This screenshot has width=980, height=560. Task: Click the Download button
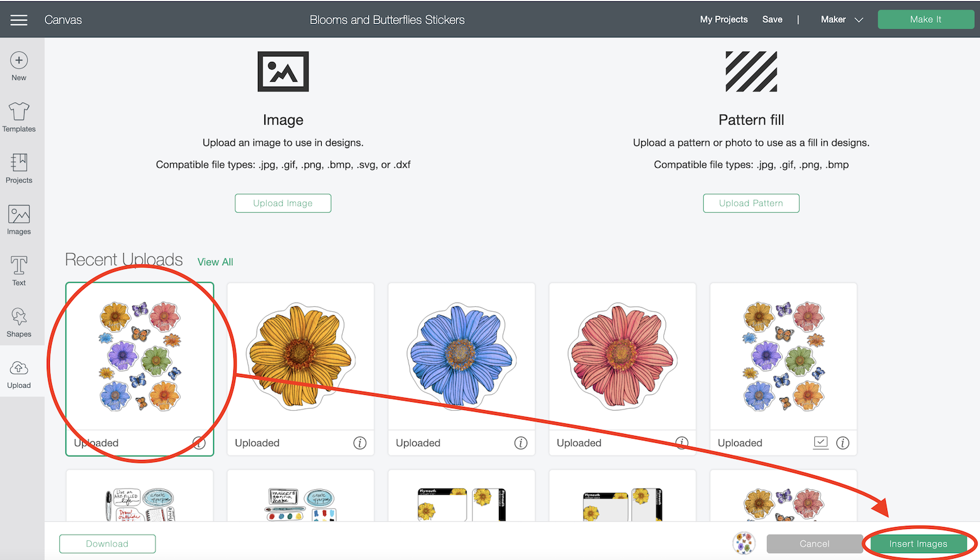[107, 544]
